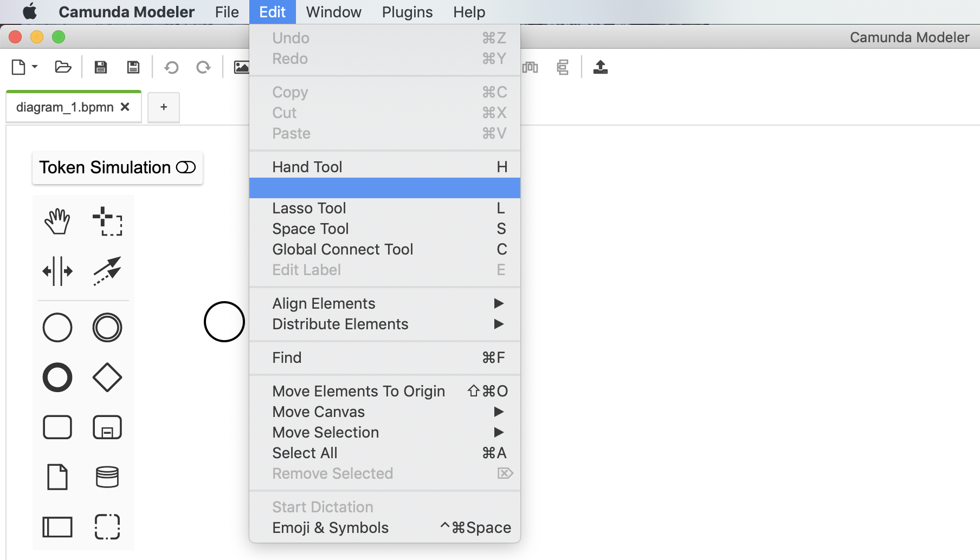Open the File menu
The height and width of the screenshot is (560, 980).
[227, 12]
